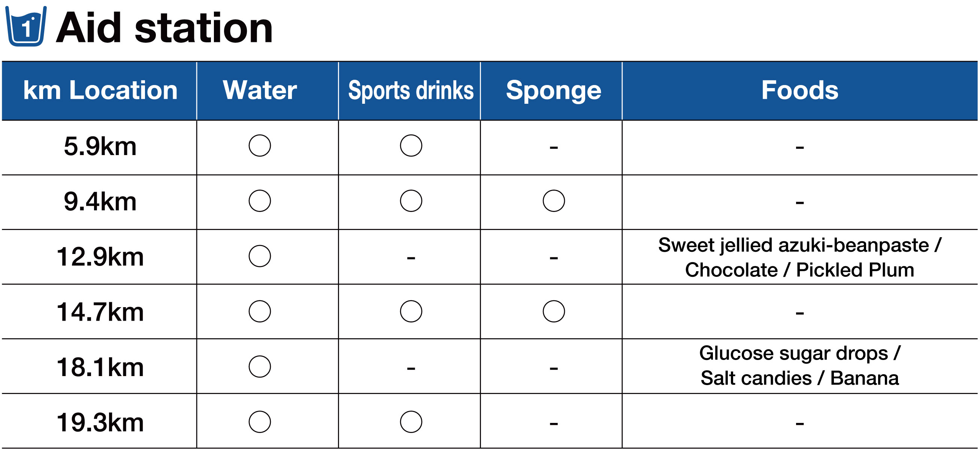Click the Water column header
Screen dimensions: 980x451
click(x=260, y=91)
